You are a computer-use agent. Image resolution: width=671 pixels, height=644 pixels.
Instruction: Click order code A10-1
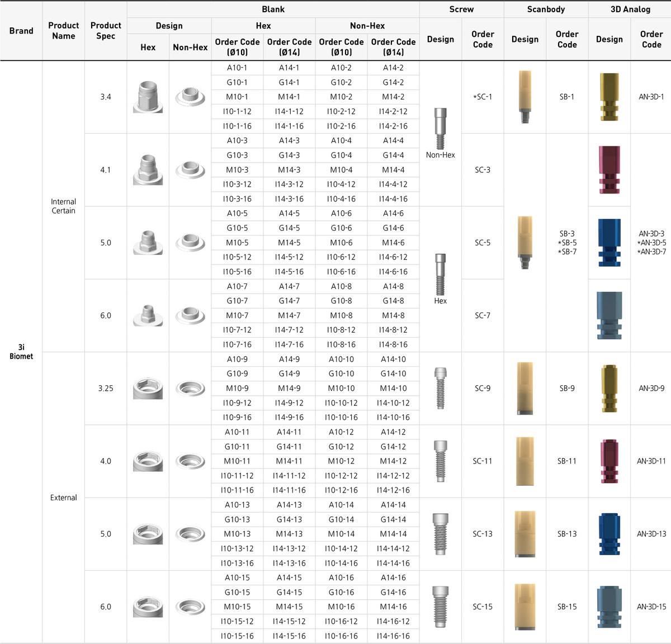(237, 68)
